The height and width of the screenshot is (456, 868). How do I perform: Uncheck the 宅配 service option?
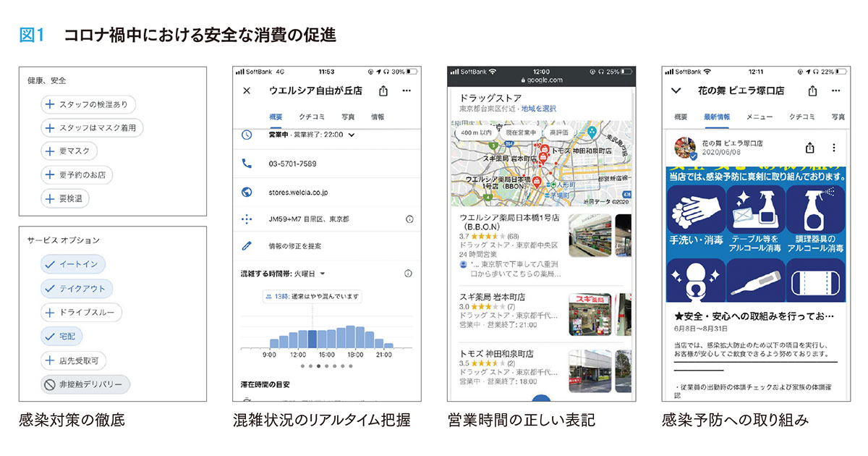click(62, 336)
